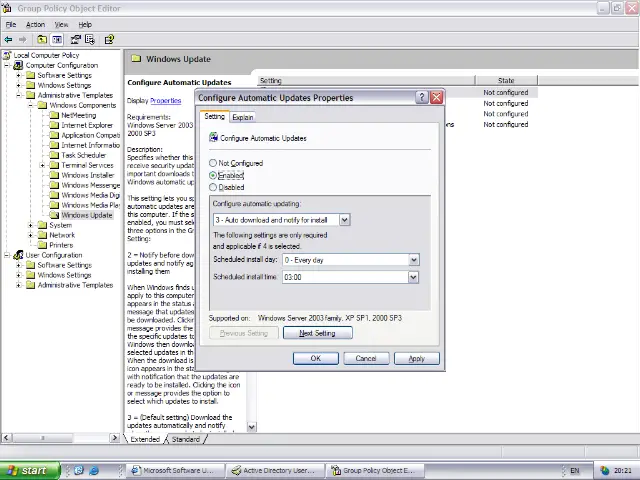Switch to the Explain tab
Screen dimensions: 640x480
(243, 117)
